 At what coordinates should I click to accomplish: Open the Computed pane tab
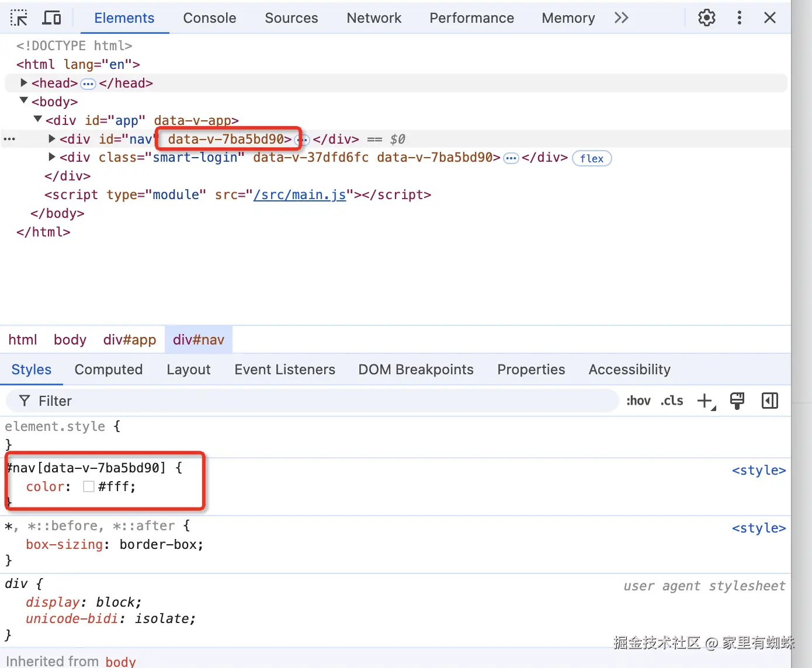[x=109, y=370]
